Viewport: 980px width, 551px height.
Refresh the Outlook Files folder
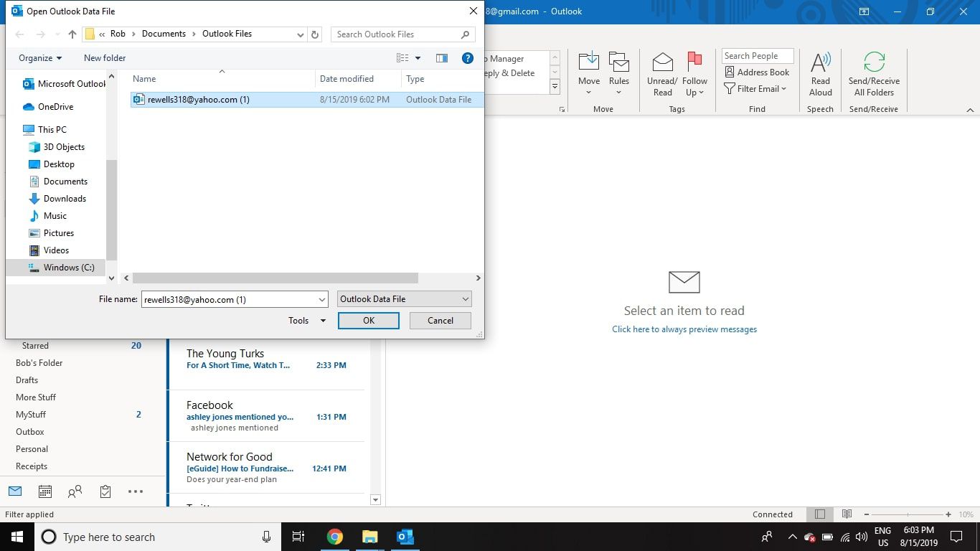(x=315, y=34)
